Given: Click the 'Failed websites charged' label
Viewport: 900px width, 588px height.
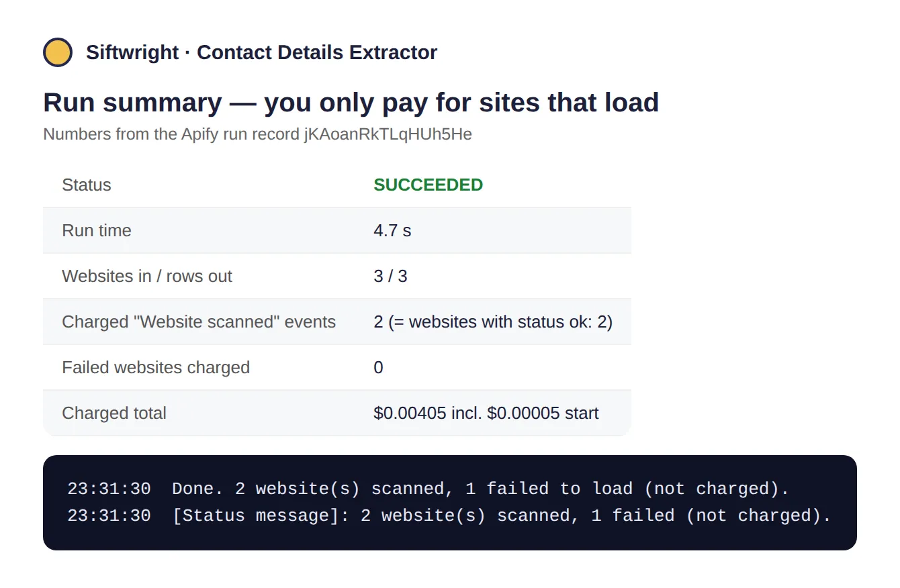Looking at the screenshot, I should [x=156, y=367].
